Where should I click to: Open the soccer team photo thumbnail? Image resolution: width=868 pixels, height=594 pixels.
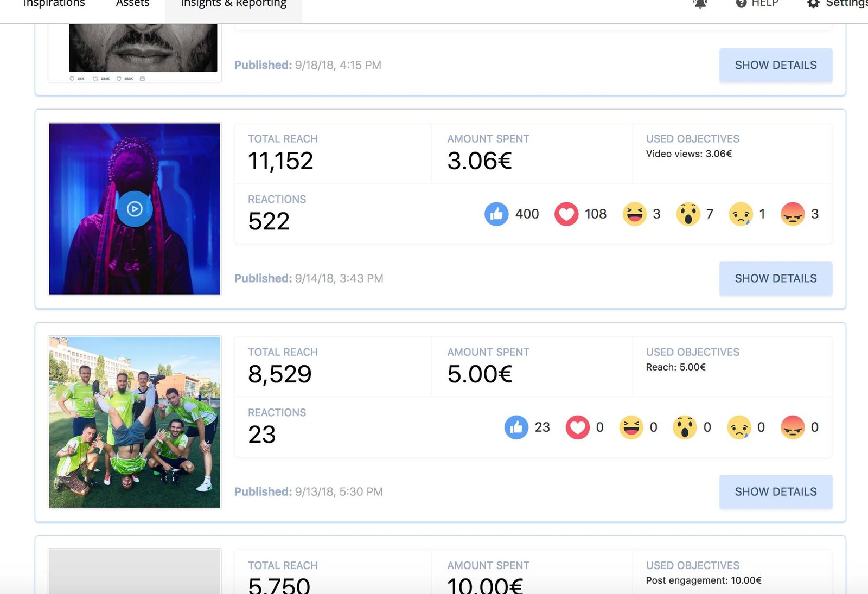(x=135, y=422)
